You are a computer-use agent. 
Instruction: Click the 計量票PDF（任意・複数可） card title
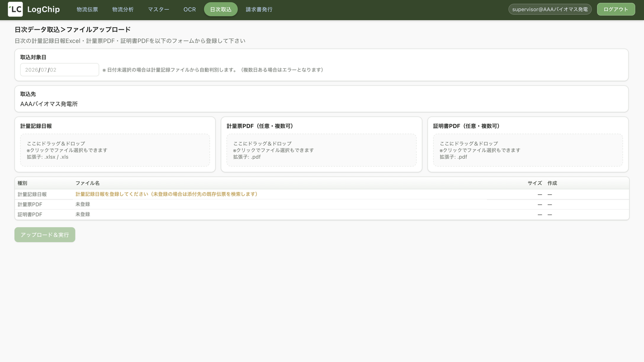pos(260,126)
